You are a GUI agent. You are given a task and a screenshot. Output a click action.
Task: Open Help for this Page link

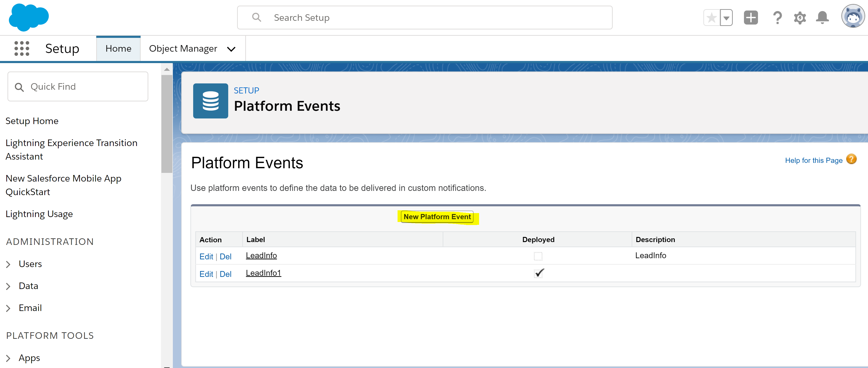(x=813, y=161)
